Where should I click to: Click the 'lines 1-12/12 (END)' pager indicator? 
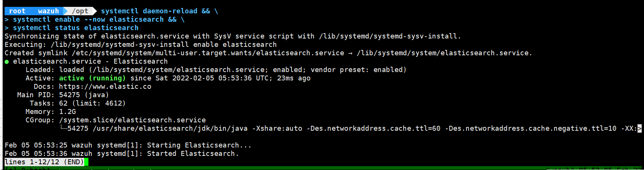[44, 162]
